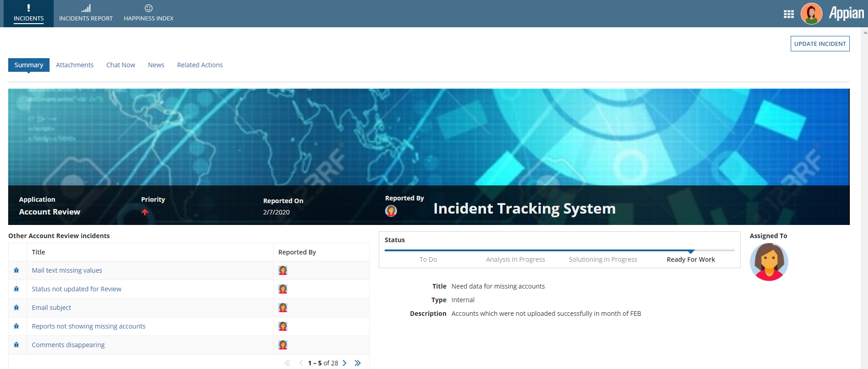This screenshot has width=868, height=369.
Task: Click the reported date 2/7/2020
Action: pyautogui.click(x=276, y=212)
